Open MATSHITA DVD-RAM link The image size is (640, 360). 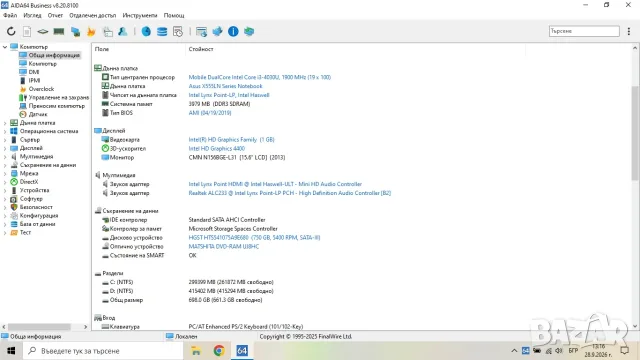(224, 247)
